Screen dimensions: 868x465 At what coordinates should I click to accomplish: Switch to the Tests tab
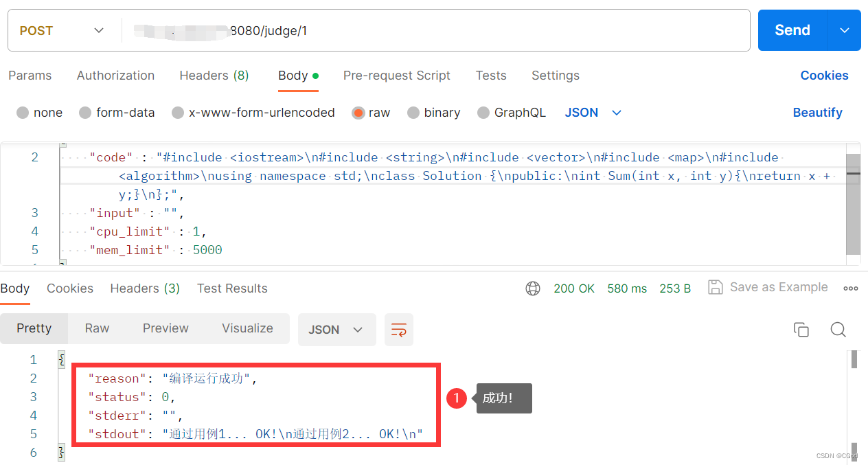click(x=491, y=76)
